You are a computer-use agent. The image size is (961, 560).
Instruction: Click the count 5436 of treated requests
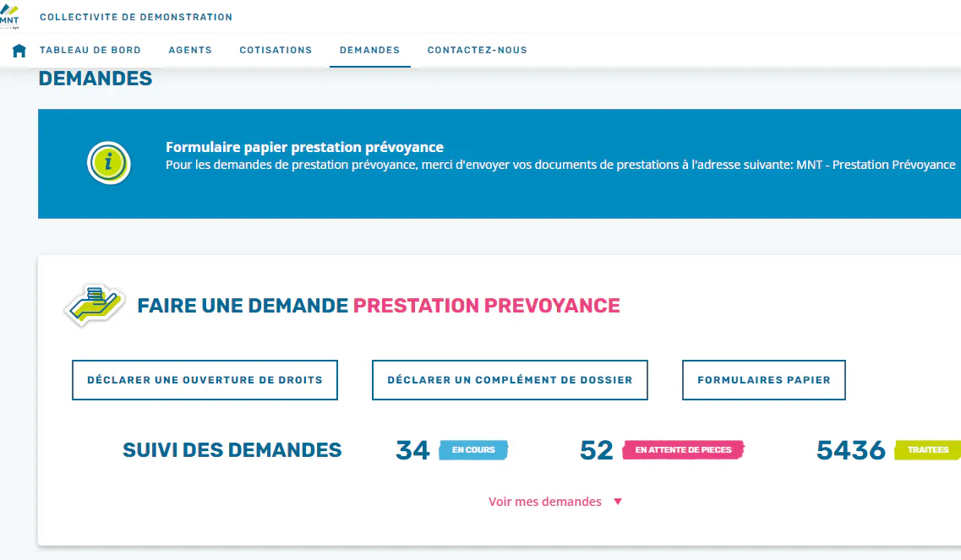850,449
